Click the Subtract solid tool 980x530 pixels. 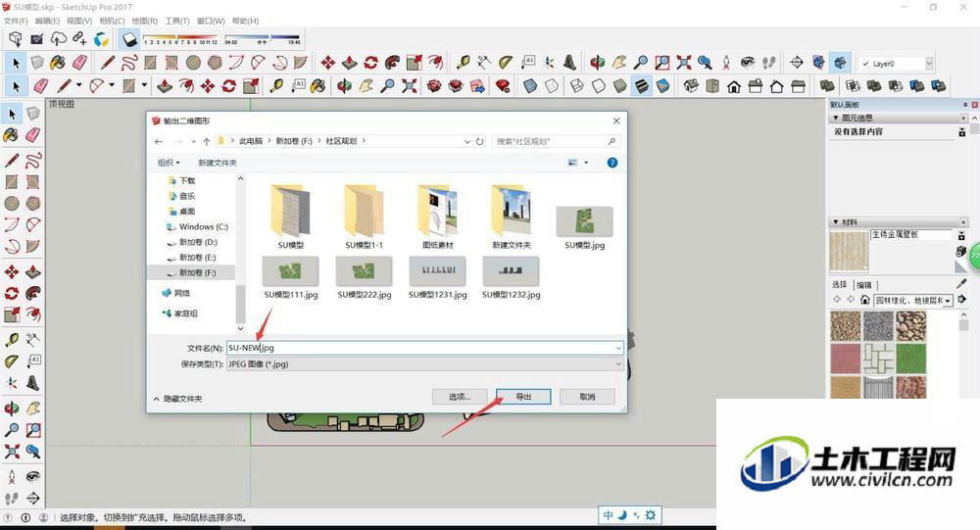tap(896, 85)
